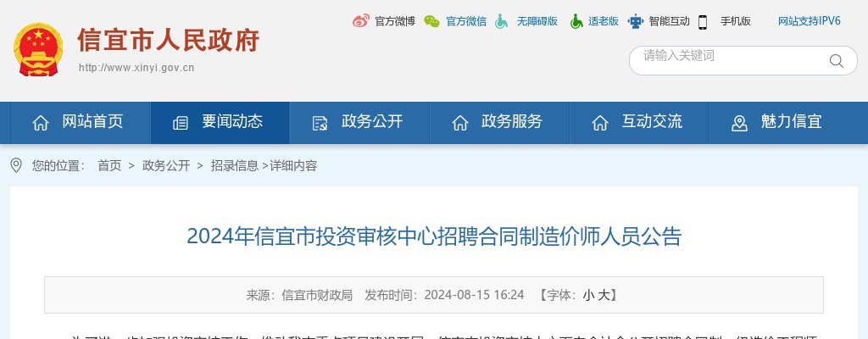Click the 首页 breadcrumb link

coord(109,165)
